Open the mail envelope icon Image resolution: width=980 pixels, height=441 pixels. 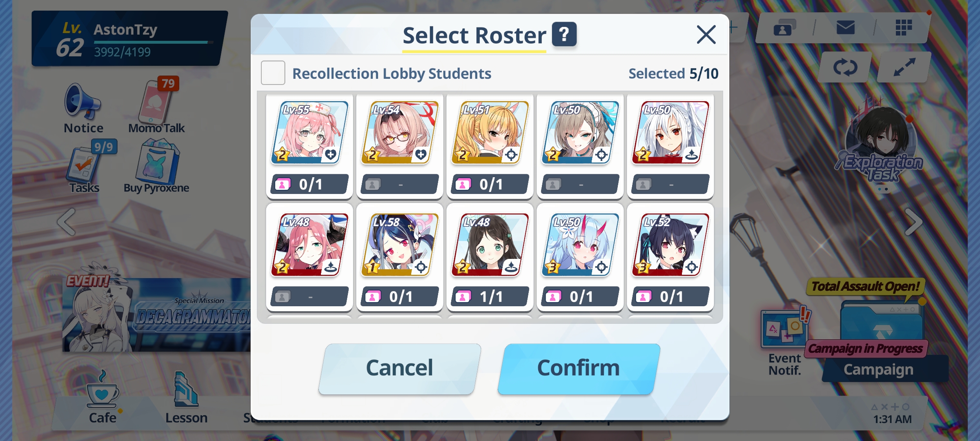[845, 28]
